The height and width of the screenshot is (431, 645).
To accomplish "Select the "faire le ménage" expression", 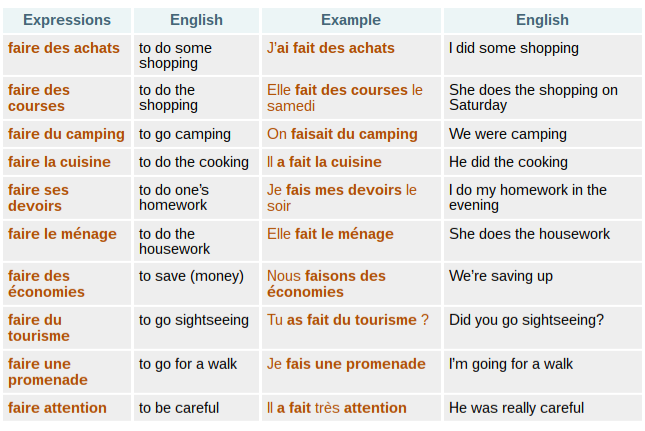I will pos(63,234).
